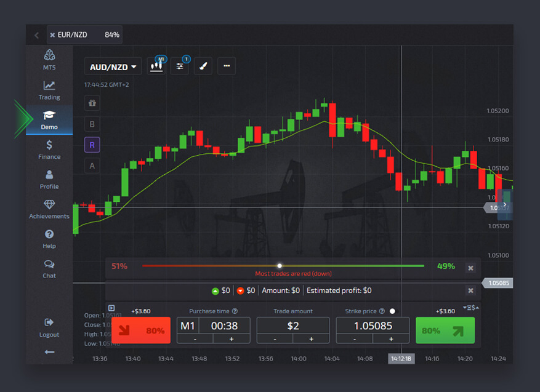
Task: Toggle the R chart button
Action: [x=92, y=145]
